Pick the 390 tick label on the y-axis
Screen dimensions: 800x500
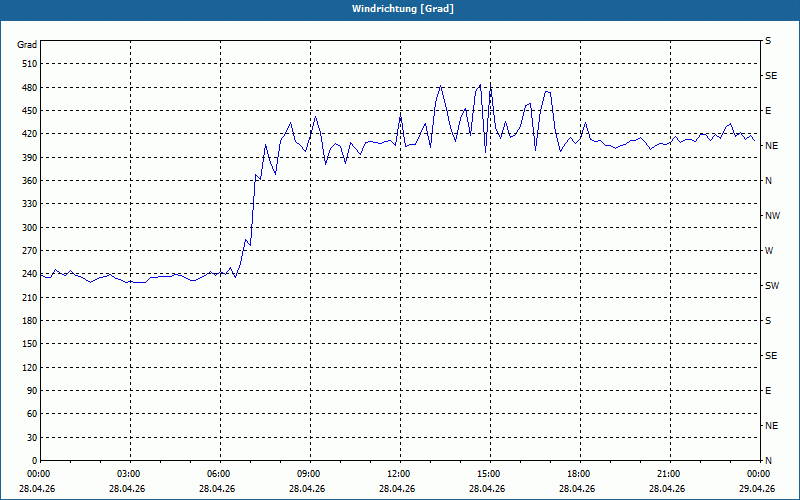(x=30, y=158)
